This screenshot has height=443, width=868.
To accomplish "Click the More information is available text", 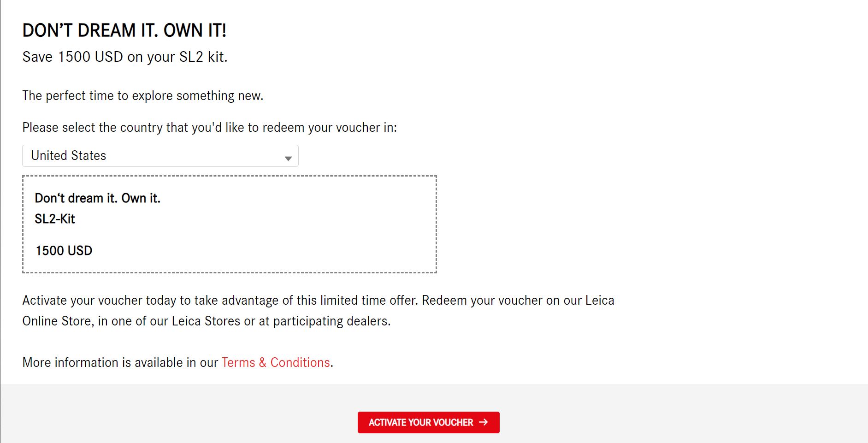I will [x=103, y=362].
